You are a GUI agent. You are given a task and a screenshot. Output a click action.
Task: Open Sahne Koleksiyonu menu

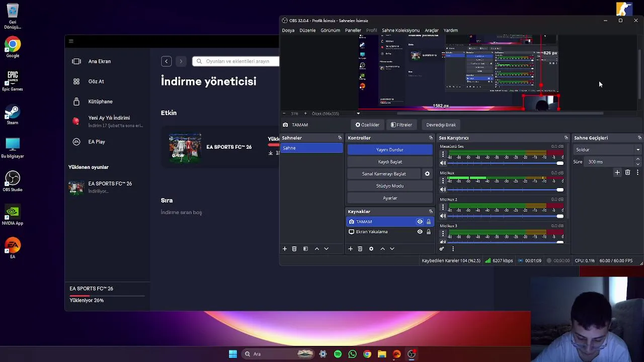pyautogui.click(x=400, y=30)
